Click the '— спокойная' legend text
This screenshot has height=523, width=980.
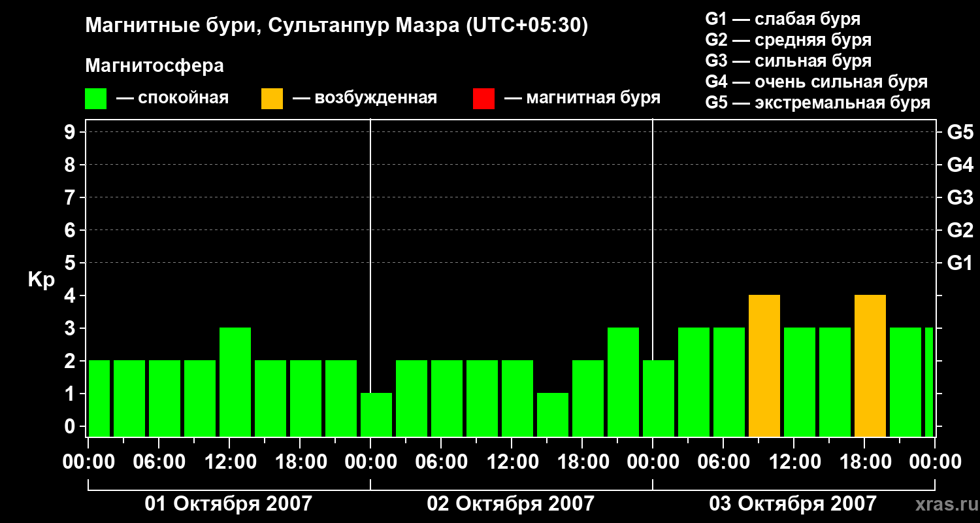172,99
